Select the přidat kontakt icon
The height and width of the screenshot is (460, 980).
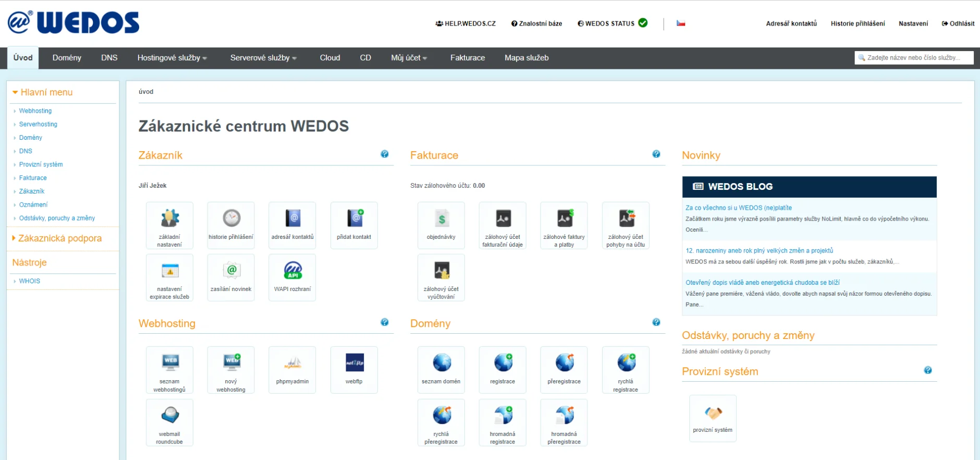pos(354,219)
